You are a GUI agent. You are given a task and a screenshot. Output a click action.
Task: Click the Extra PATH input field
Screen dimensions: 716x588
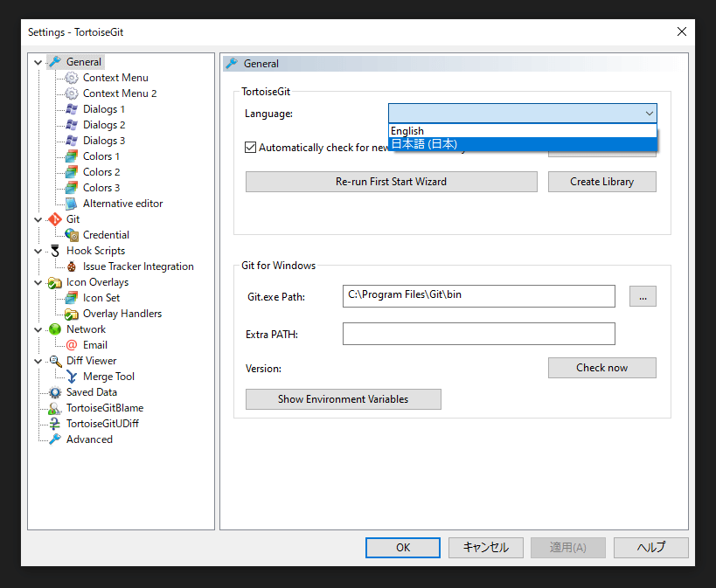coord(478,334)
